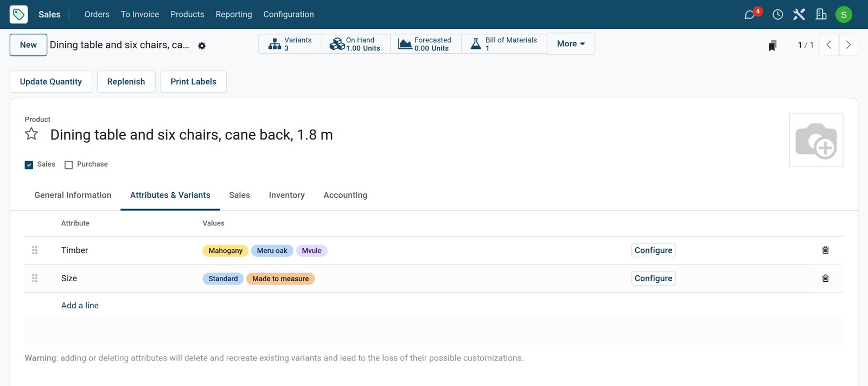868x386 pixels.
Task: Switch to the Accounting tab
Action: tap(345, 195)
